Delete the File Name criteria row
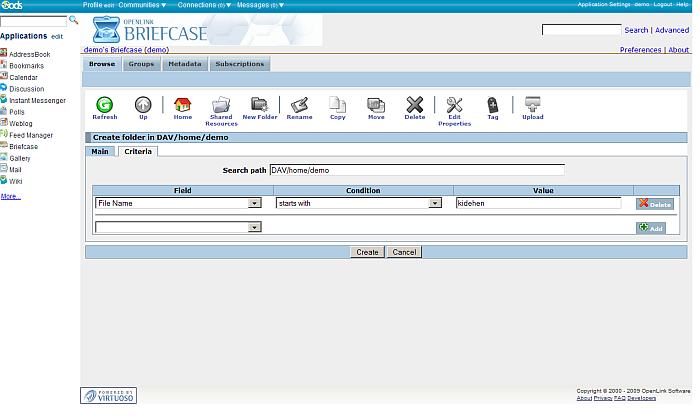The image size is (700, 418). 655,204
